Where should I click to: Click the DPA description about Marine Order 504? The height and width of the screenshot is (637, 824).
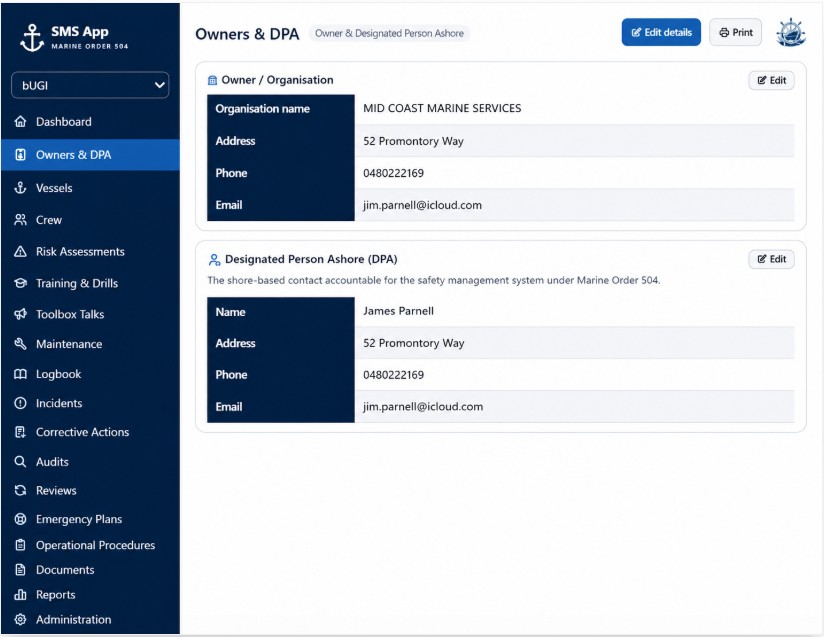[x=434, y=280]
